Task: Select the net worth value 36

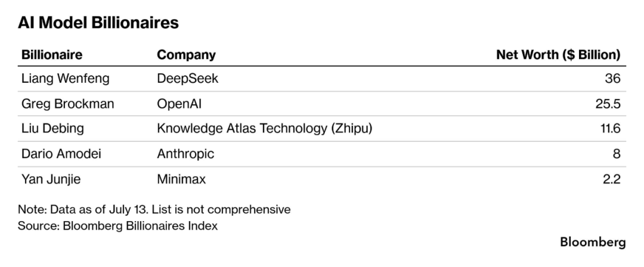Action: coord(613,79)
